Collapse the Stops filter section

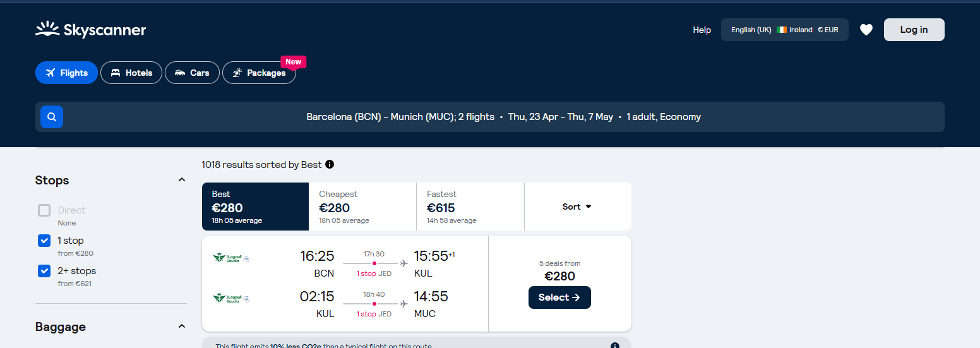[x=182, y=180]
